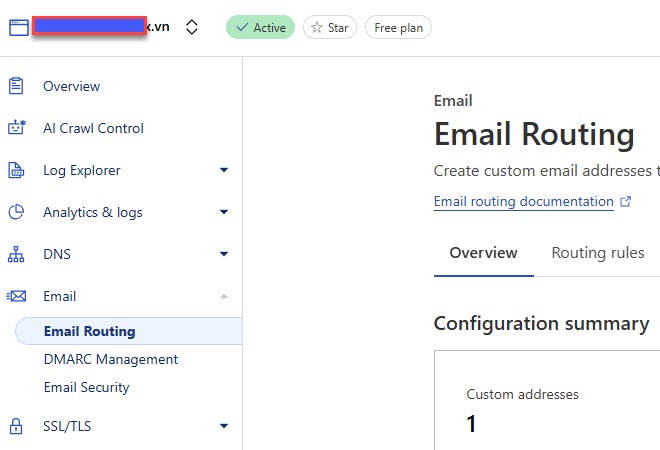Expand the DNS section arrow
This screenshot has width=660, height=450.
[x=224, y=254]
